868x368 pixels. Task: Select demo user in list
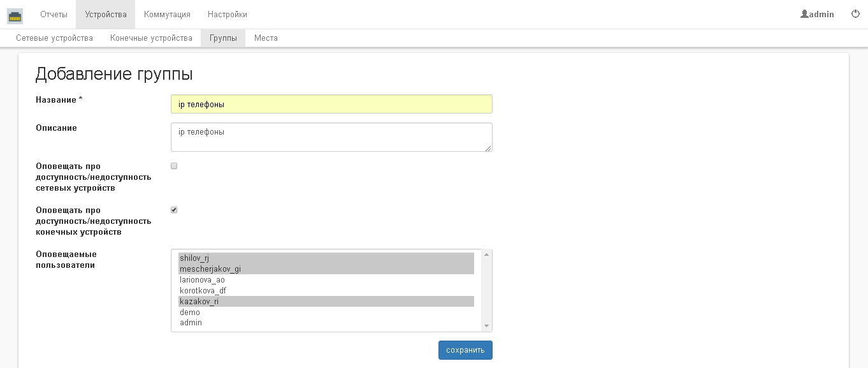click(190, 313)
